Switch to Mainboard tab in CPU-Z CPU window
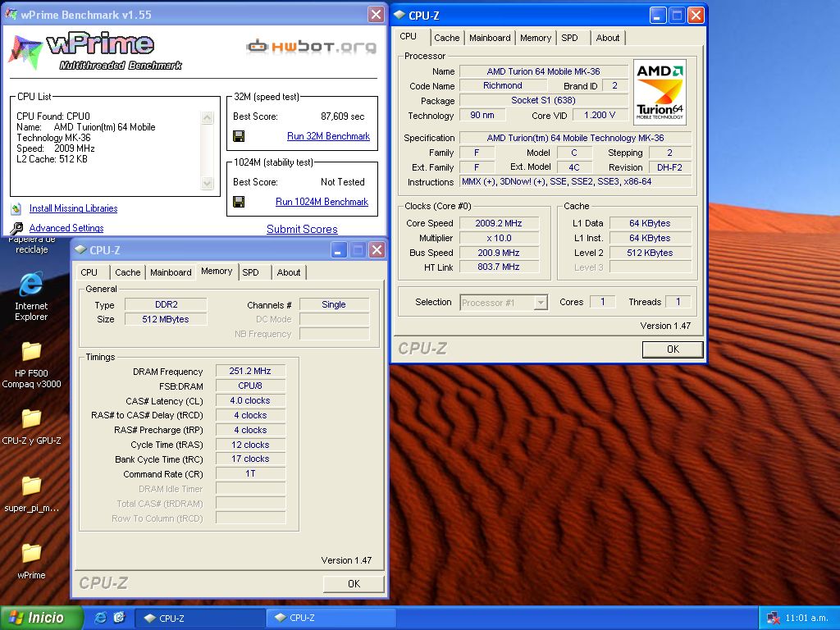 point(490,38)
